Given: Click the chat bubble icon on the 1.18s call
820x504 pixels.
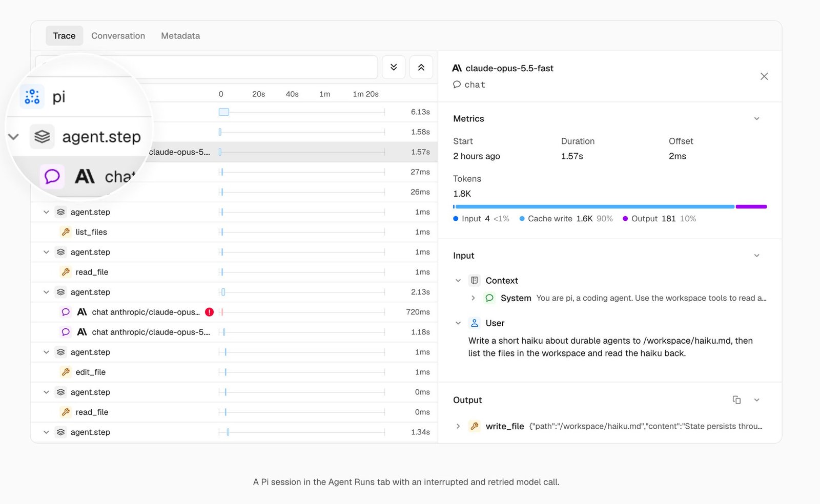Looking at the screenshot, I should point(66,332).
